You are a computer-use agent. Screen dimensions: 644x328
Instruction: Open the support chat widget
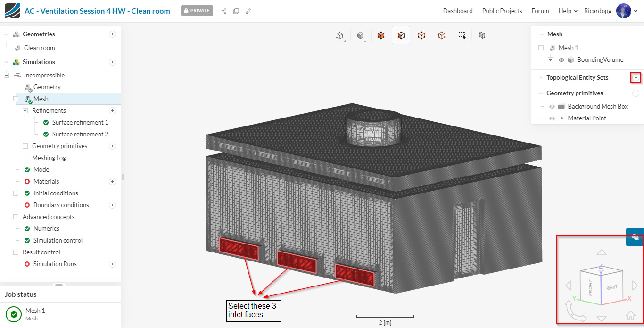(635, 237)
